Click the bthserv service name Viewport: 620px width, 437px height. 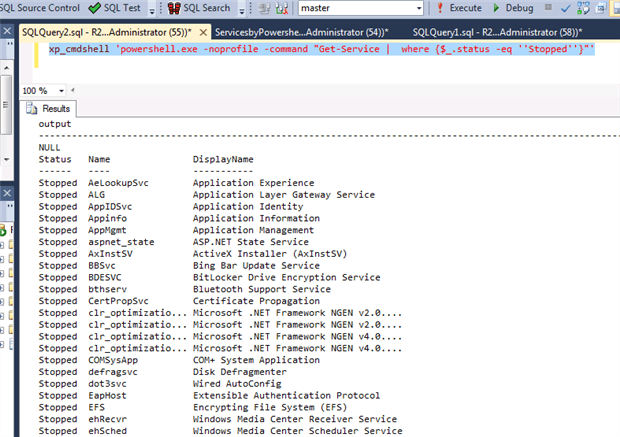pyautogui.click(x=107, y=289)
